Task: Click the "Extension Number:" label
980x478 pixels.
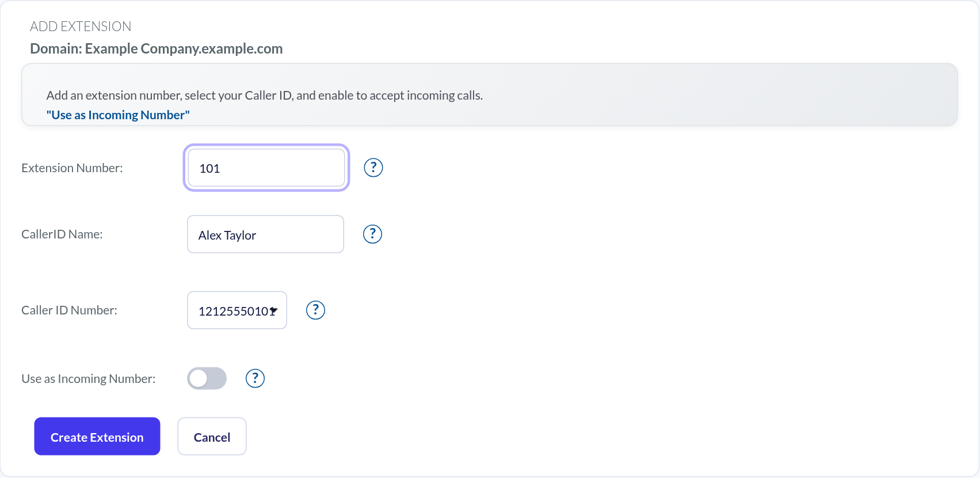Action: 72,168
